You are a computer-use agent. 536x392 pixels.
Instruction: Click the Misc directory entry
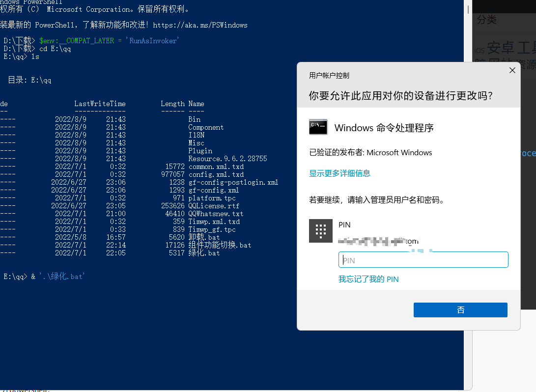(x=196, y=143)
